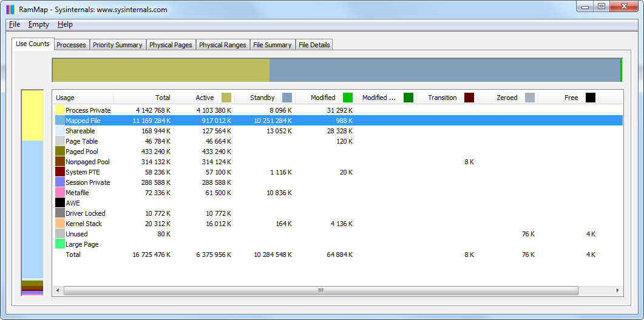Select the Nonpaged Pool row
This screenshot has height=320, width=644.
[339, 162]
